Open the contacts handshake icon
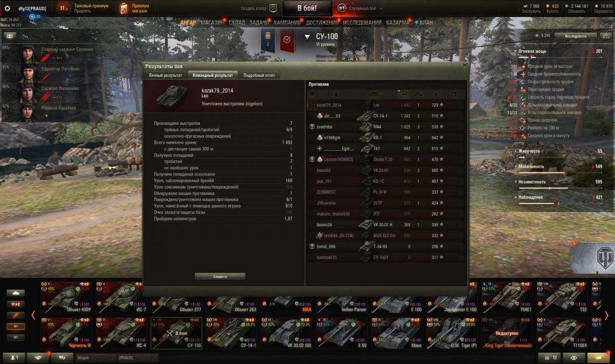Screen dimensions: 615x364 pyautogui.click(x=38, y=357)
